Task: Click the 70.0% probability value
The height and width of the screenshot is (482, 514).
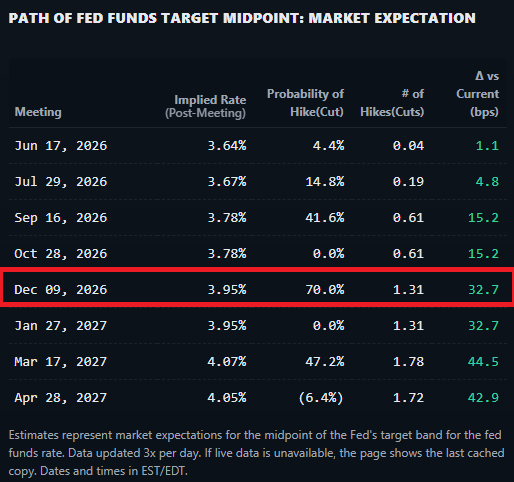Action: tap(325, 289)
